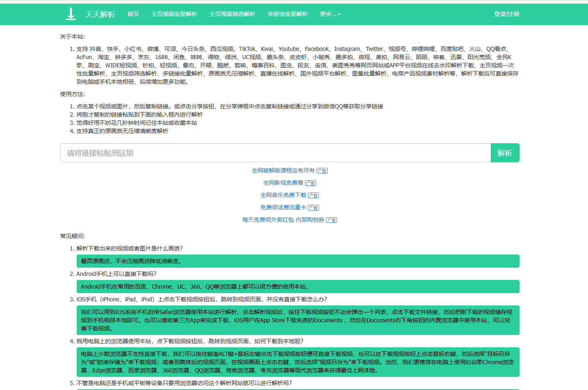Open the 多链接批量解析 page
This screenshot has height=390, width=588.
tap(287, 14)
